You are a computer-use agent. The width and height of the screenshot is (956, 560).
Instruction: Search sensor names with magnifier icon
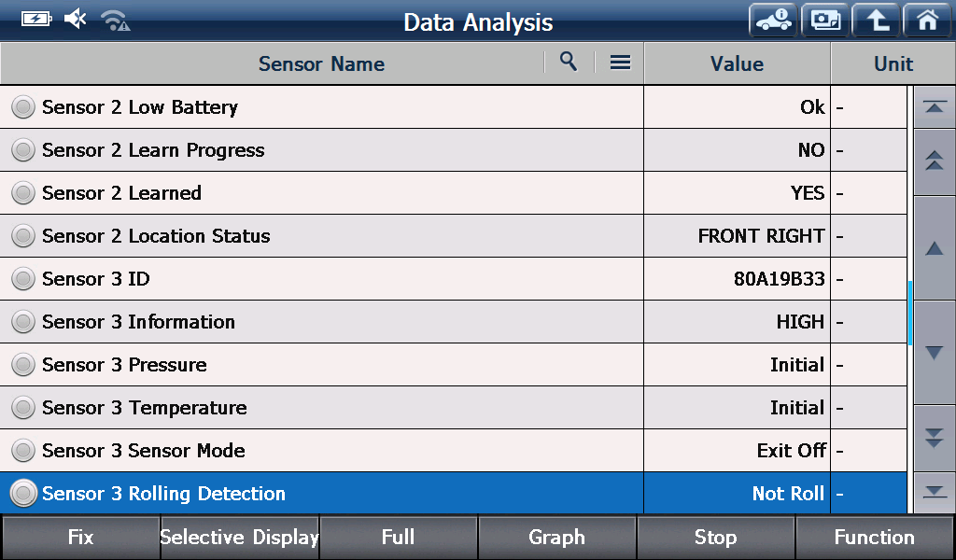point(569,62)
